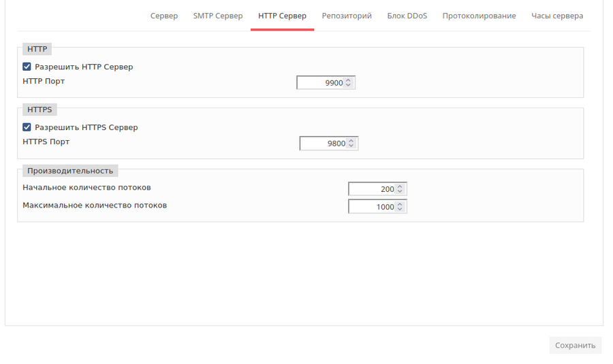The height and width of the screenshot is (364, 613).
Task: Click the HTTP Порт spinner arrows
Action: tap(349, 83)
